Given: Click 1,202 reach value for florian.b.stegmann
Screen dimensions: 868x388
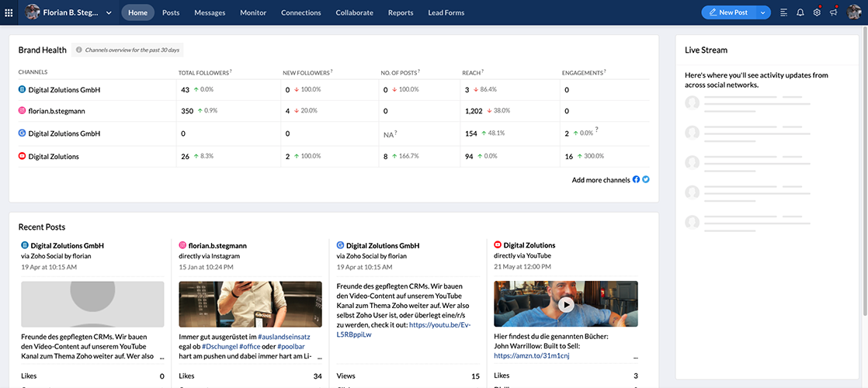Looking at the screenshot, I should 474,111.
